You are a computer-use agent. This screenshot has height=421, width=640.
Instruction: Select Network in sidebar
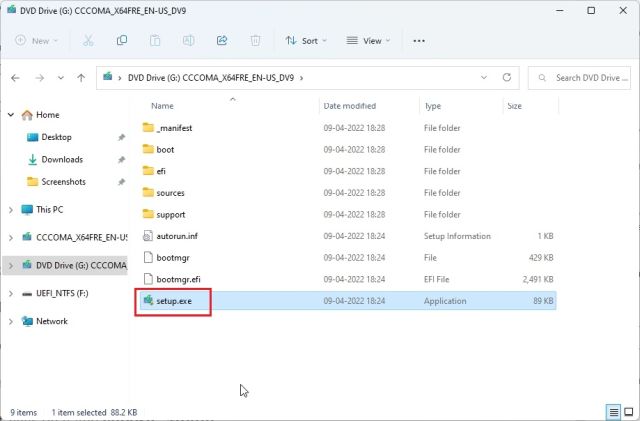52,321
